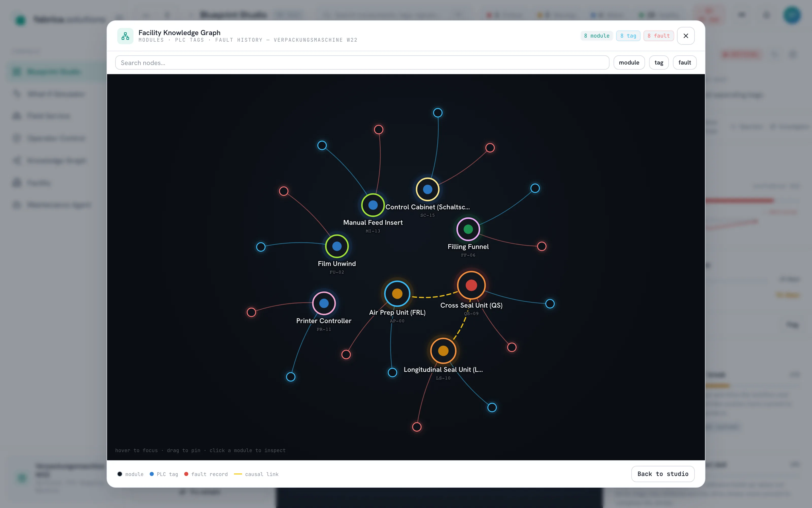The image size is (812, 508).
Task: Click the 8 tag count badge
Action: coord(628,36)
